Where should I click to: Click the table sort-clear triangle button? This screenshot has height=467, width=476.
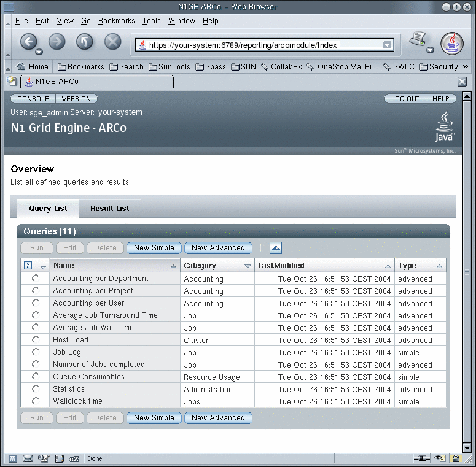point(276,248)
